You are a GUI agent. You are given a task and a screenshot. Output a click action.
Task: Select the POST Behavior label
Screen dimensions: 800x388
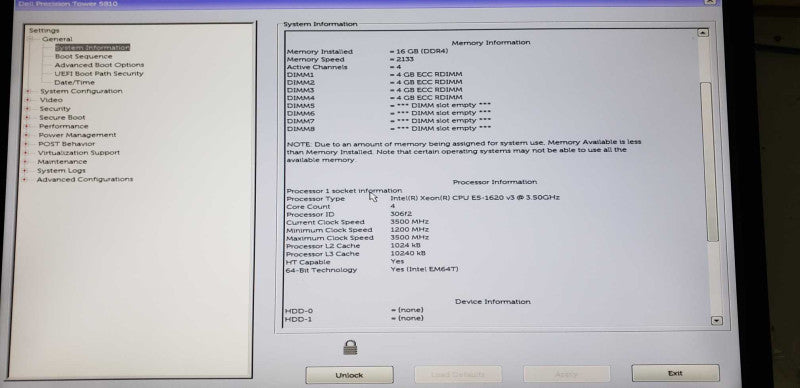point(66,144)
